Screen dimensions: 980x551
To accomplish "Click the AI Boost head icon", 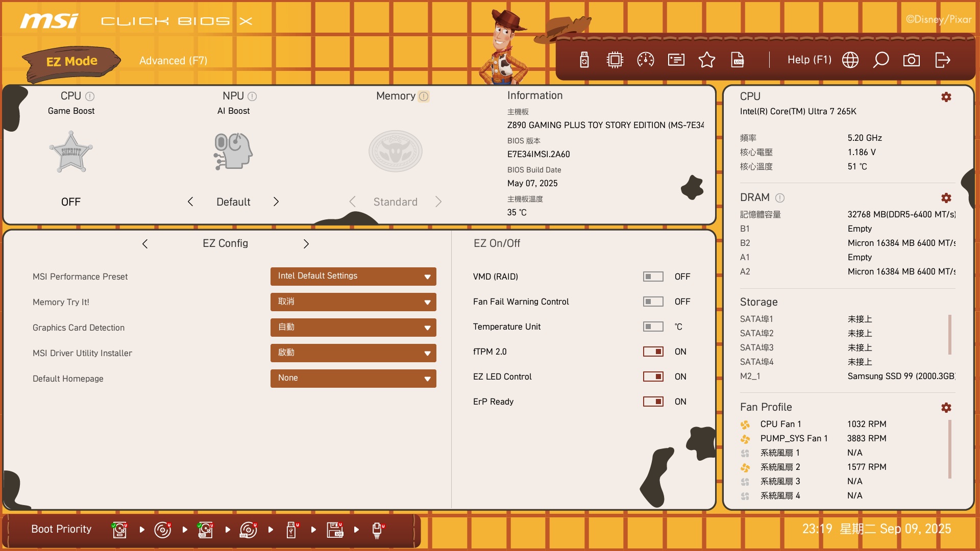I will point(233,151).
